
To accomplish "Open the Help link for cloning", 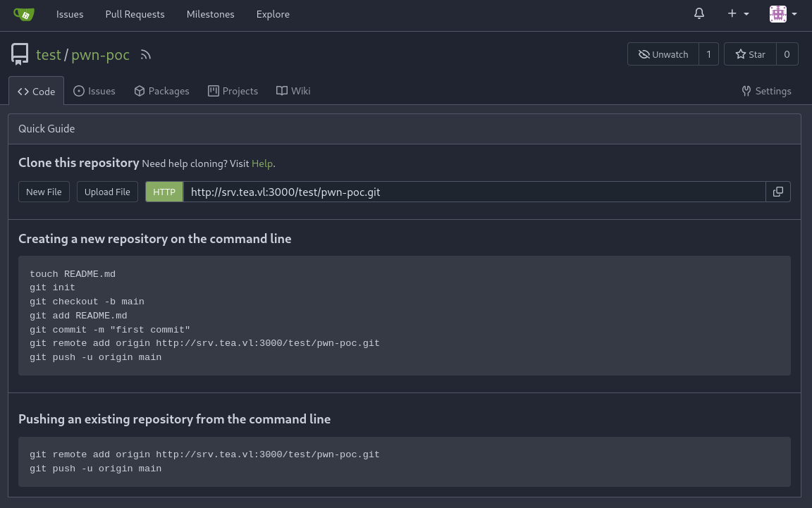I will click(262, 163).
